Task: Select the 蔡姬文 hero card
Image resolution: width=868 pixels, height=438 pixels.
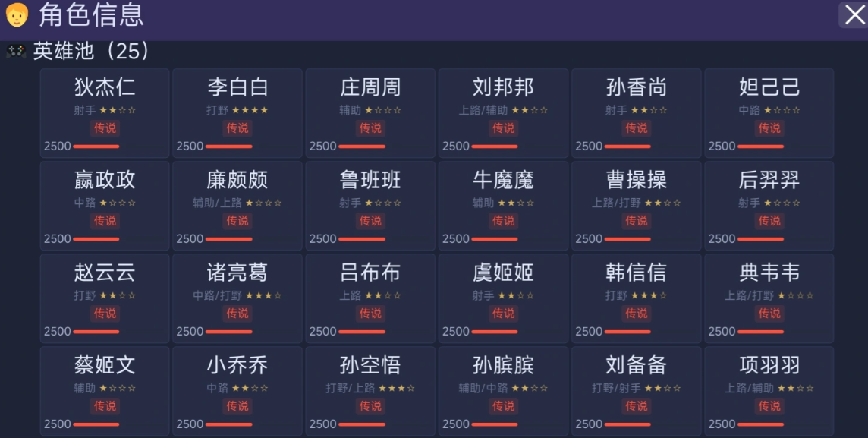Action: (105, 391)
